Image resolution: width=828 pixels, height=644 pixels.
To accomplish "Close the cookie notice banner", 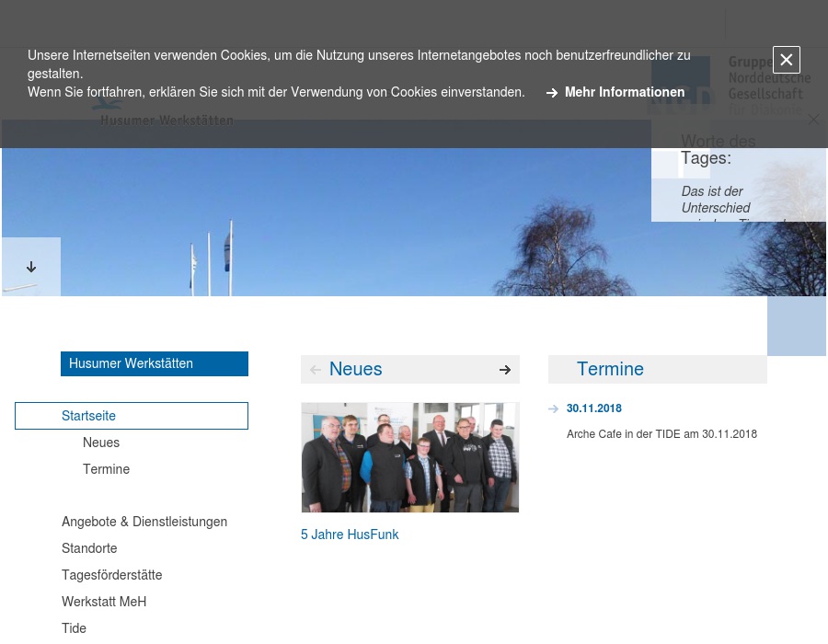I will pyautogui.click(x=787, y=60).
